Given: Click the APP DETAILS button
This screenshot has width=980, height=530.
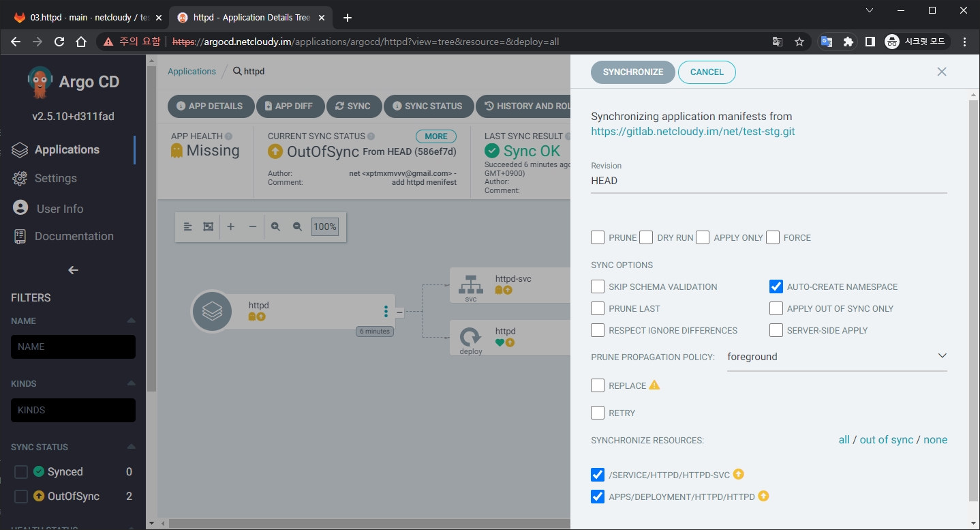Looking at the screenshot, I should [x=210, y=106].
